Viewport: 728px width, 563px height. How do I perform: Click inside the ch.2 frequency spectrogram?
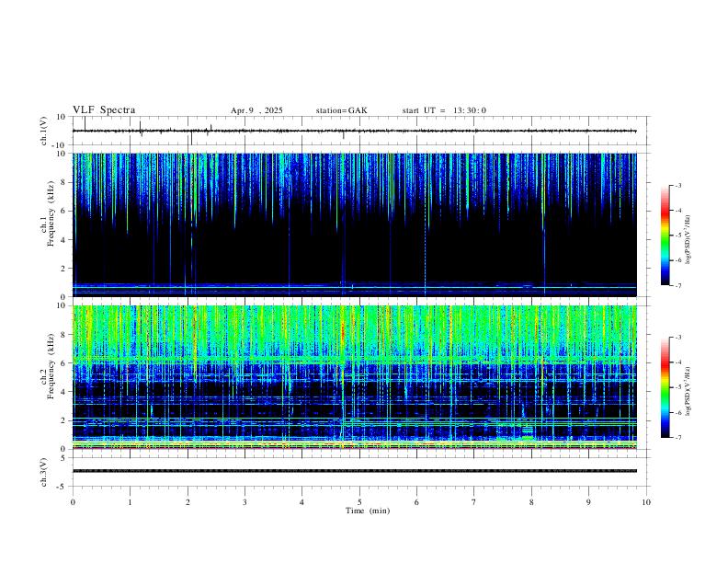[x=354, y=377]
